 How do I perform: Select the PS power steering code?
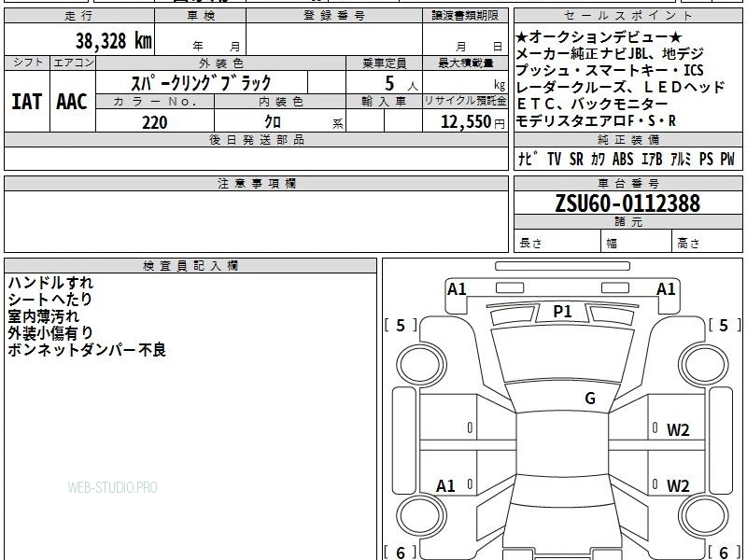[x=706, y=159]
